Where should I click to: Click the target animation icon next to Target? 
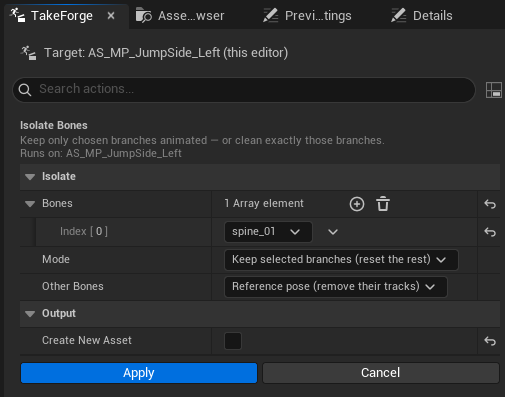point(28,53)
